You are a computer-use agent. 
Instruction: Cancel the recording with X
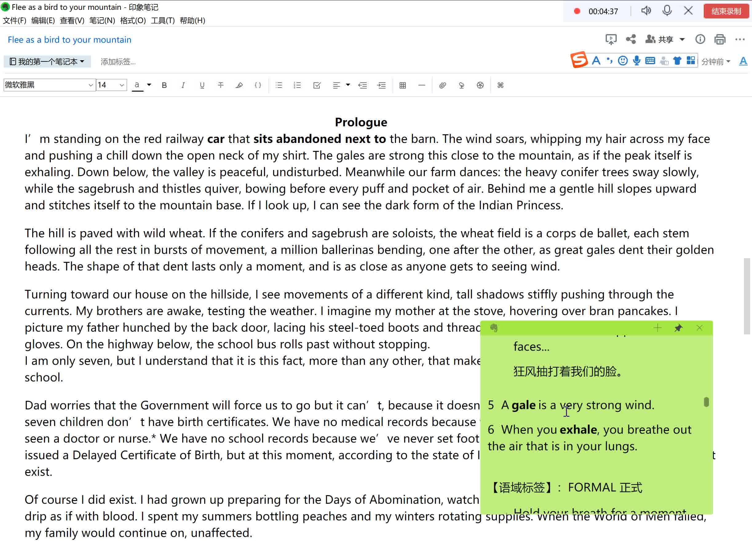(x=688, y=11)
